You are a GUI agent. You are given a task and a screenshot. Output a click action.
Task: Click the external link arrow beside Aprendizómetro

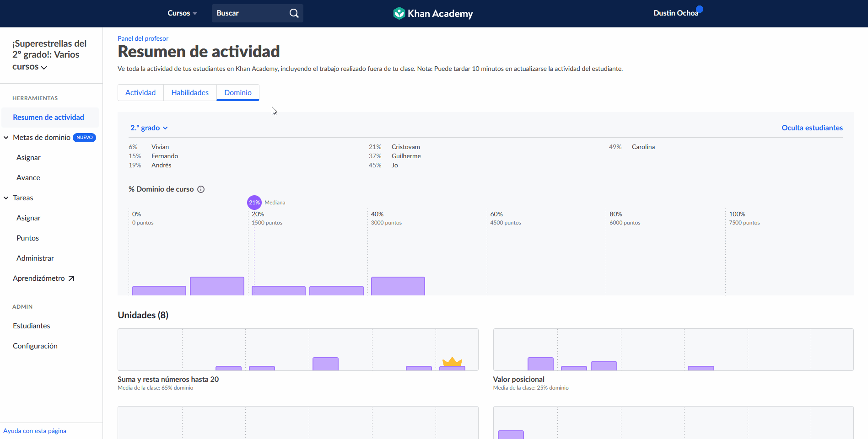click(x=71, y=278)
